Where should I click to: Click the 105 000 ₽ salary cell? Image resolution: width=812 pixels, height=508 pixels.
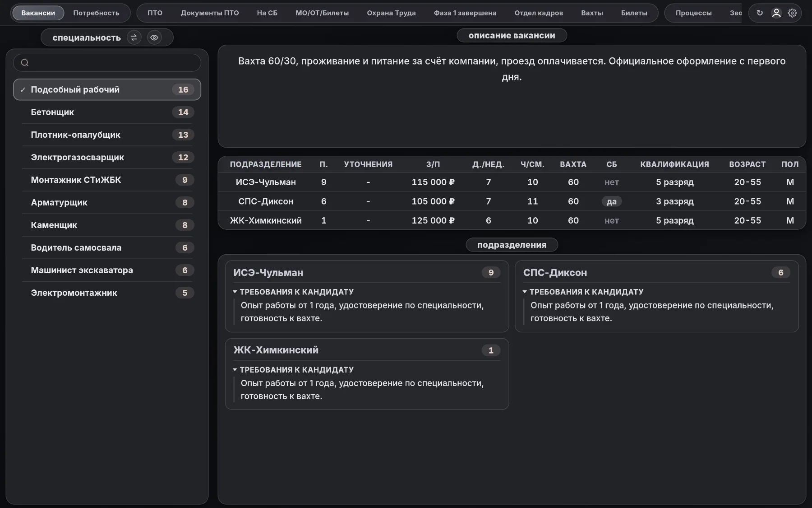tap(433, 201)
